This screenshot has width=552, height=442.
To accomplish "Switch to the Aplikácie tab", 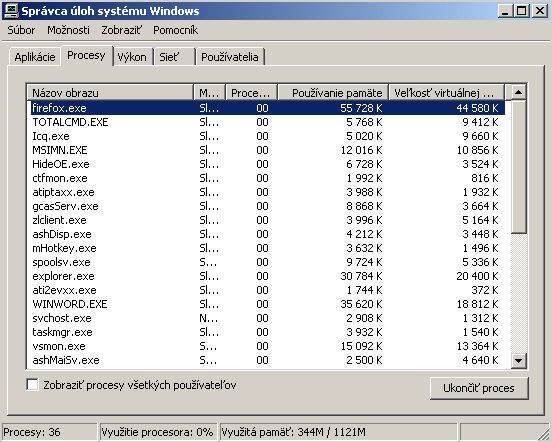I will coord(35,57).
